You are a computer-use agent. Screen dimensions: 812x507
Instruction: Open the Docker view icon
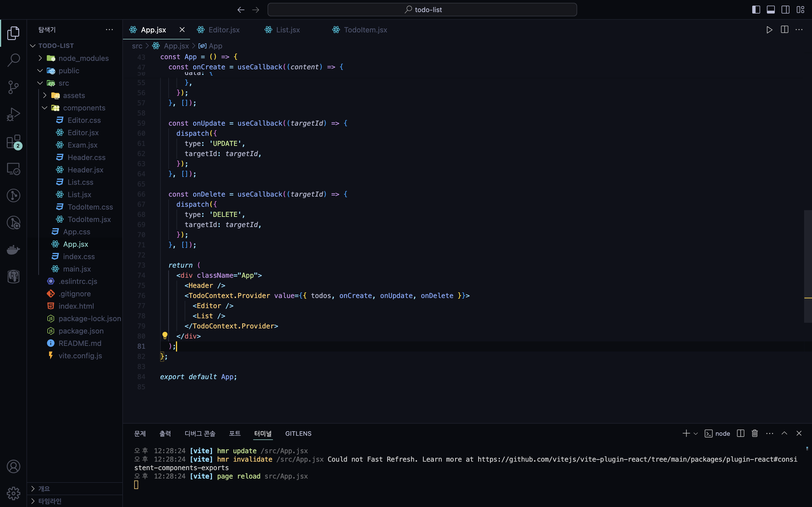coord(14,250)
